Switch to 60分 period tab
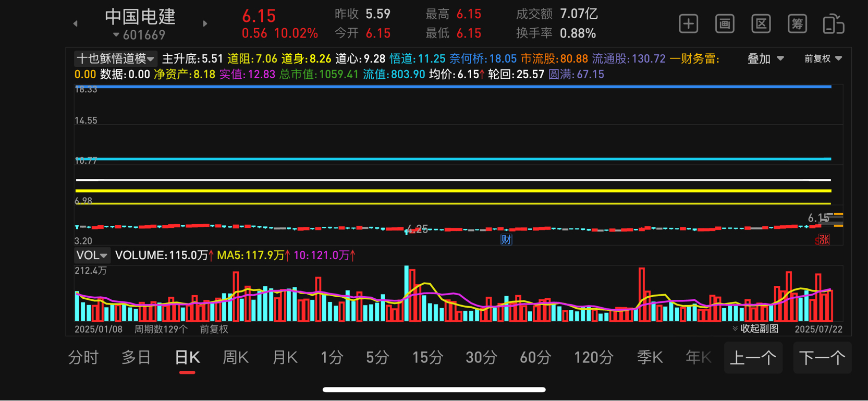Viewport: 868px width, 401px height. pyautogui.click(x=535, y=358)
